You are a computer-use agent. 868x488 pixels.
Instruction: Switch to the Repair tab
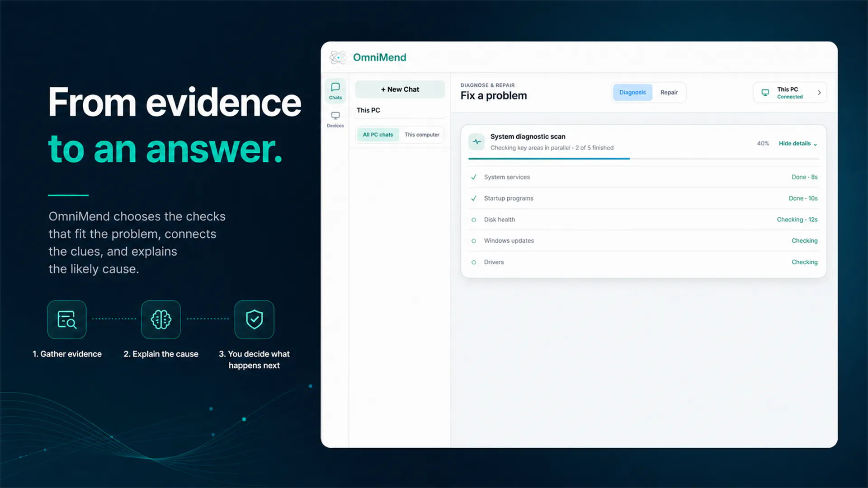tap(669, 93)
